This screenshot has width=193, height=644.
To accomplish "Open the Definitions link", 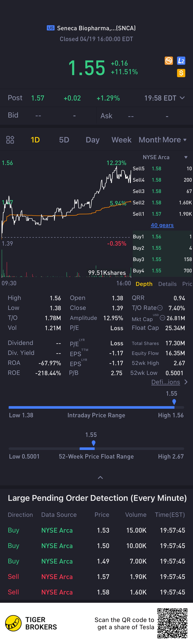I will click(166, 382).
